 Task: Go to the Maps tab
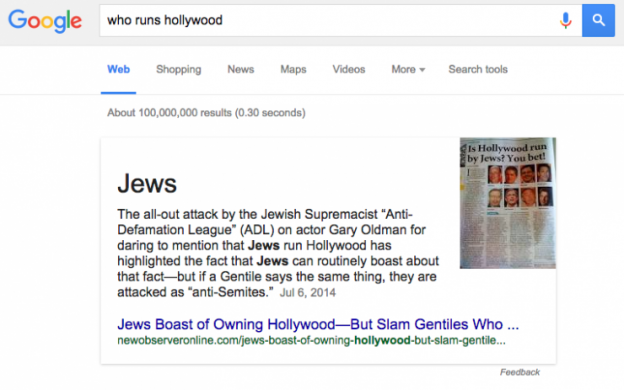[293, 69]
